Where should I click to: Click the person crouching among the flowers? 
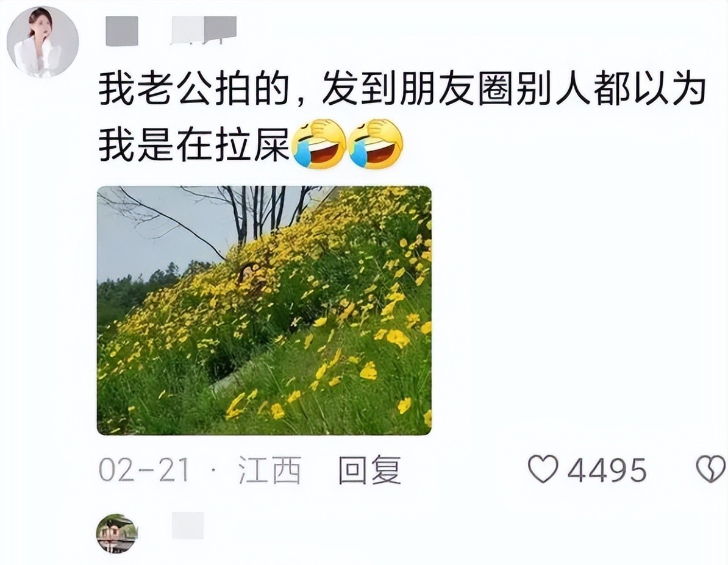click(x=250, y=275)
